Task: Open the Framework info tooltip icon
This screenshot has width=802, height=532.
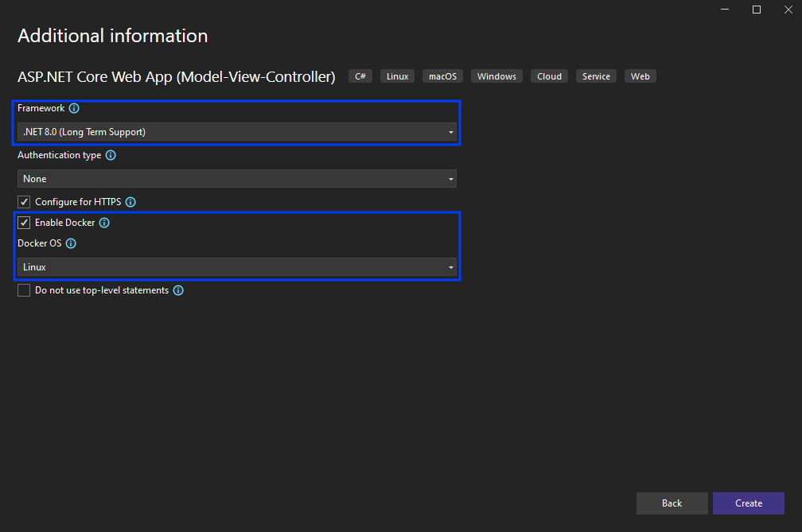Action: point(74,108)
